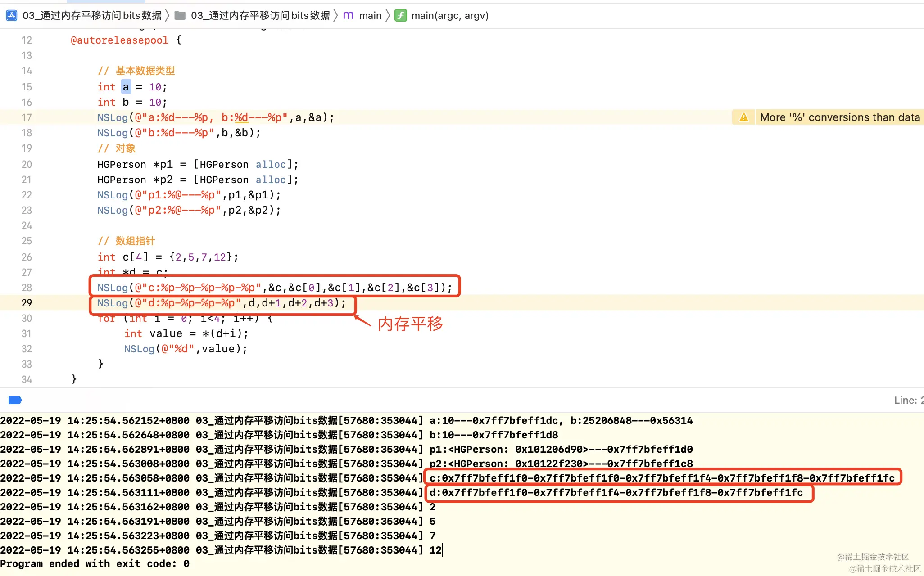The image size is (924, 576).
Task: Click the Xcode project icon in breadcrumb
Action: [11, 16]
